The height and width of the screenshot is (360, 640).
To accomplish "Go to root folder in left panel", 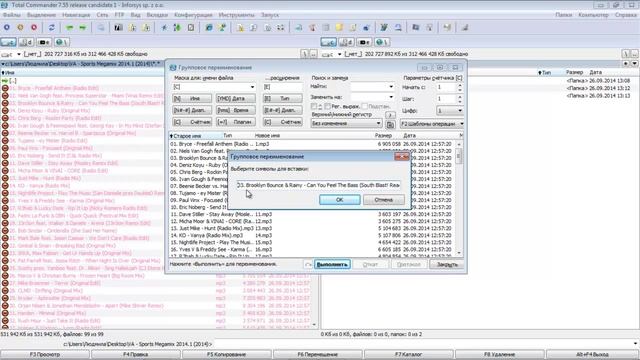I will 304,54.
